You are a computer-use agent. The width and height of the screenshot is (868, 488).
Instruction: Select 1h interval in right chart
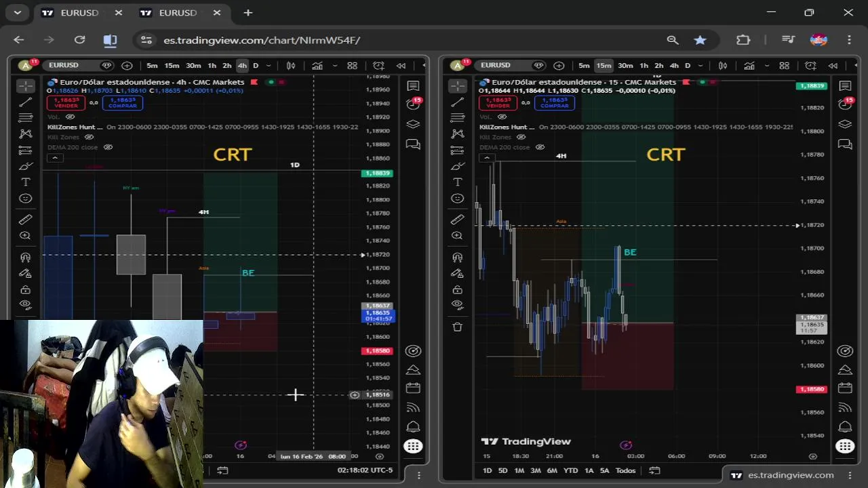pyautogui.click(x=644, y=66)
